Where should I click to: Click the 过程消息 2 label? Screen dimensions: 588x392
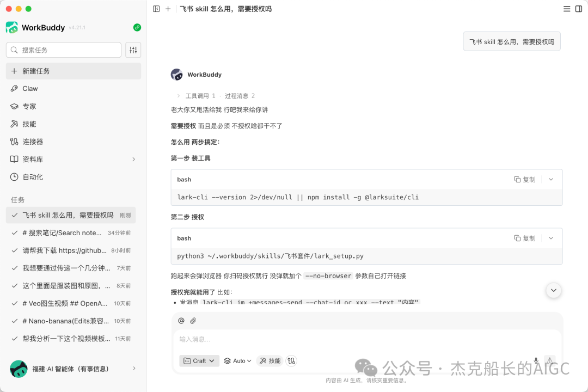tap(240, 96)
